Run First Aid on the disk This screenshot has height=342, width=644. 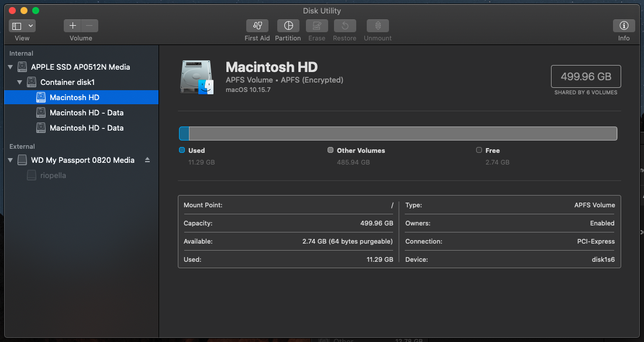257,26
